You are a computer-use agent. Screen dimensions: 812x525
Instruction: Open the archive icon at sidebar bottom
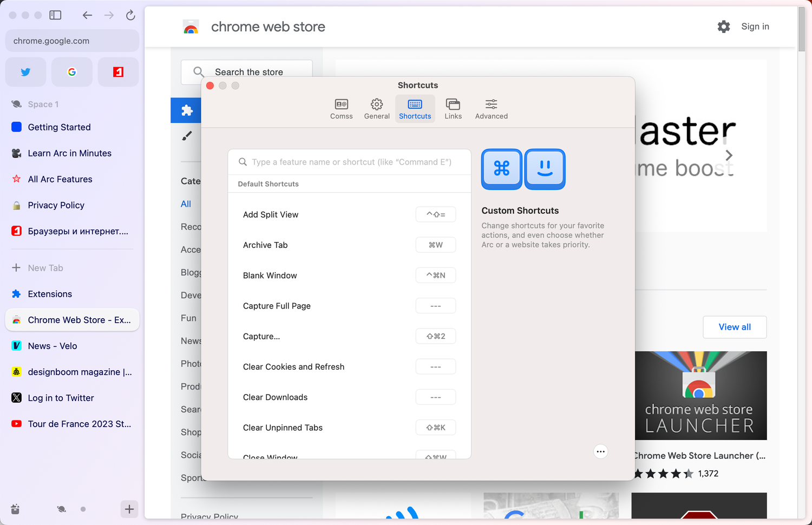pos(15,509)
